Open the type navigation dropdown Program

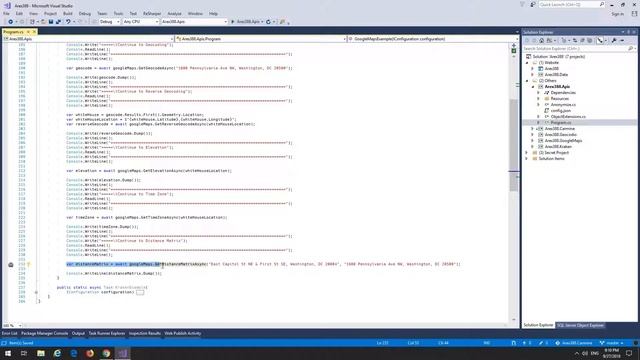point(261,39)
